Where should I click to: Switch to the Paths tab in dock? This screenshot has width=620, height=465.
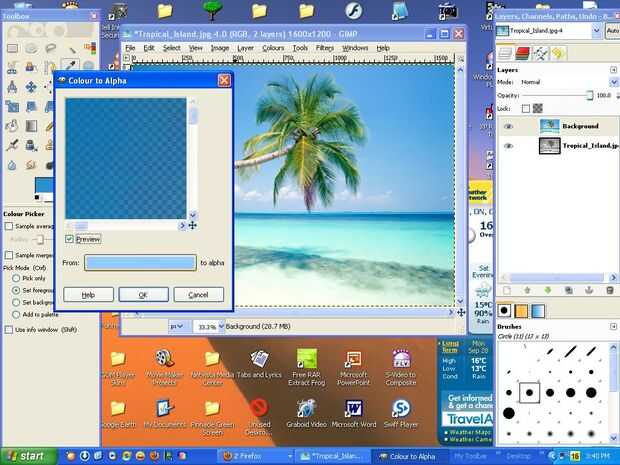[540, 53]
